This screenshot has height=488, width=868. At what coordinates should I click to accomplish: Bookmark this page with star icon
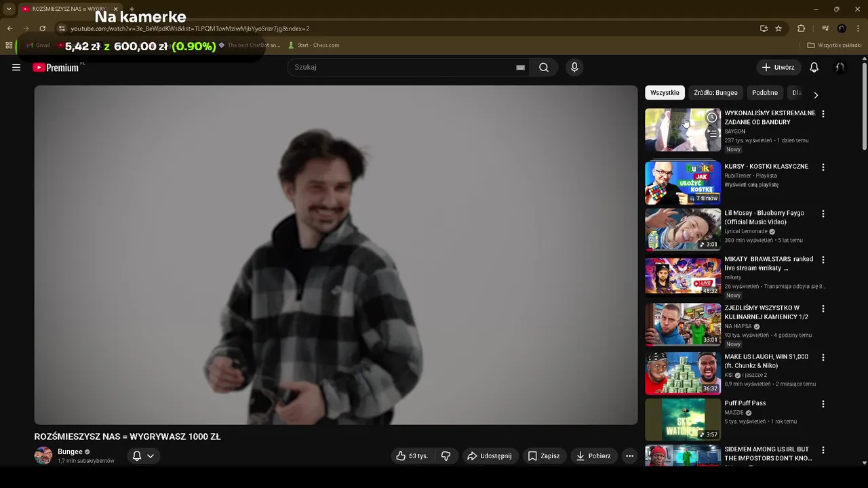pos(778,28)
